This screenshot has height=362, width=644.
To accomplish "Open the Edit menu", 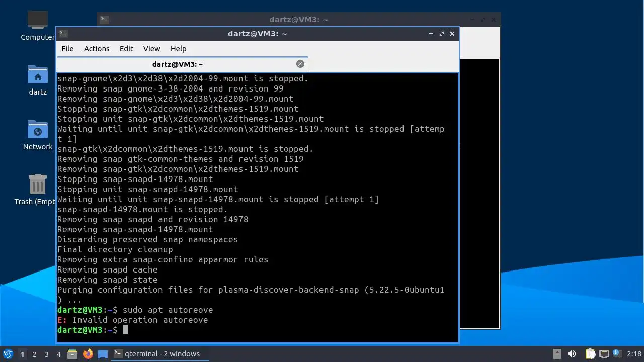I will [126, 49].
